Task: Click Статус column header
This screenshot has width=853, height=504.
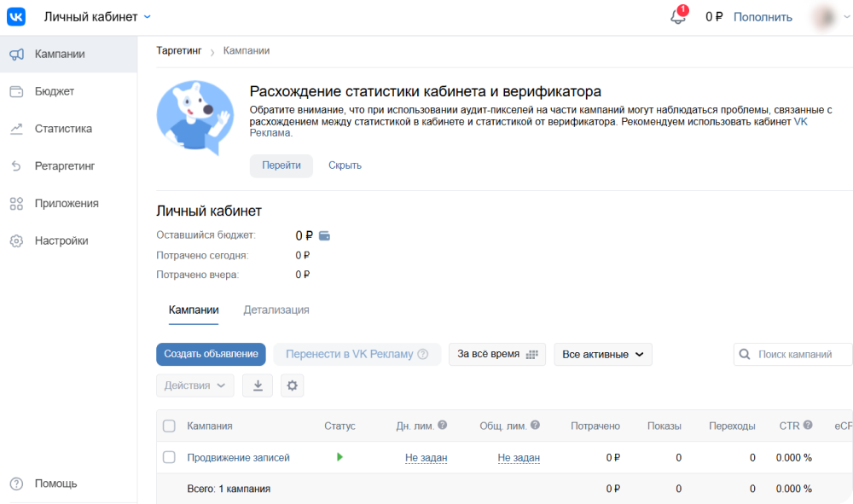Action: click(339, 426)
